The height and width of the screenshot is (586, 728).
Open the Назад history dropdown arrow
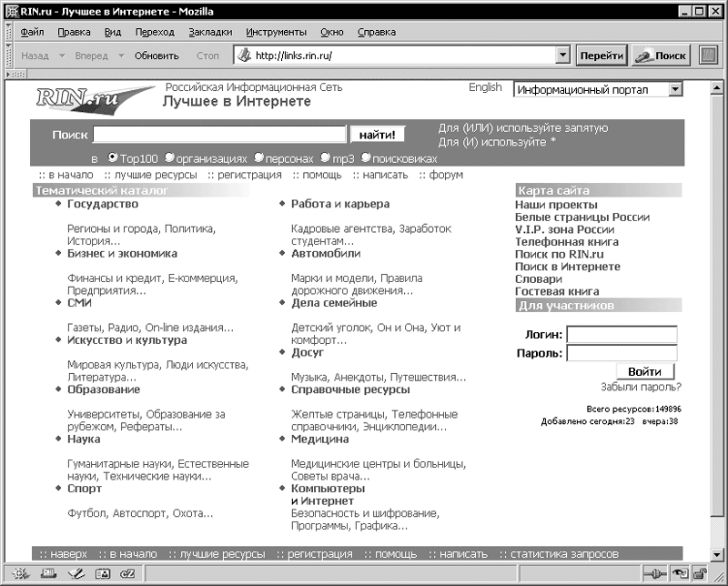pos(62,56)
